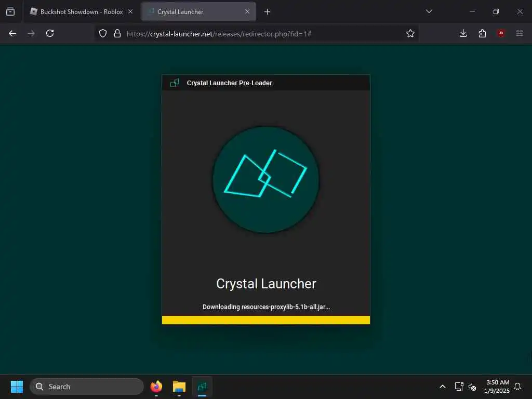
Task: Click Crystal Launcher Pre-Loader title icon
Action: point(175,83)
